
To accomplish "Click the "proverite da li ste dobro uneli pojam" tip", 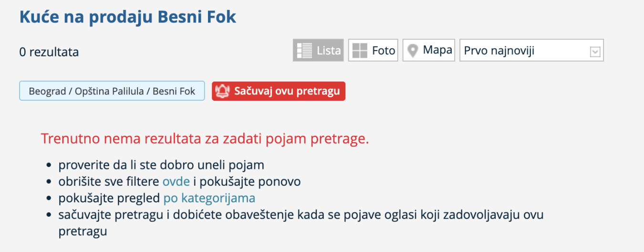I will point(161,165).
